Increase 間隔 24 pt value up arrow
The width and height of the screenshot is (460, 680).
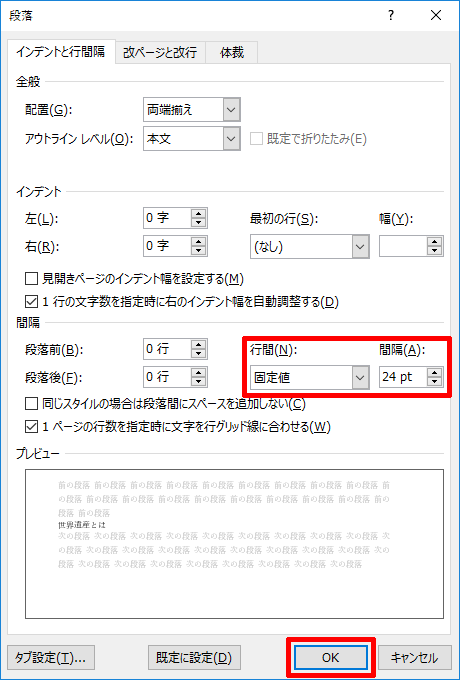[434, 373]
